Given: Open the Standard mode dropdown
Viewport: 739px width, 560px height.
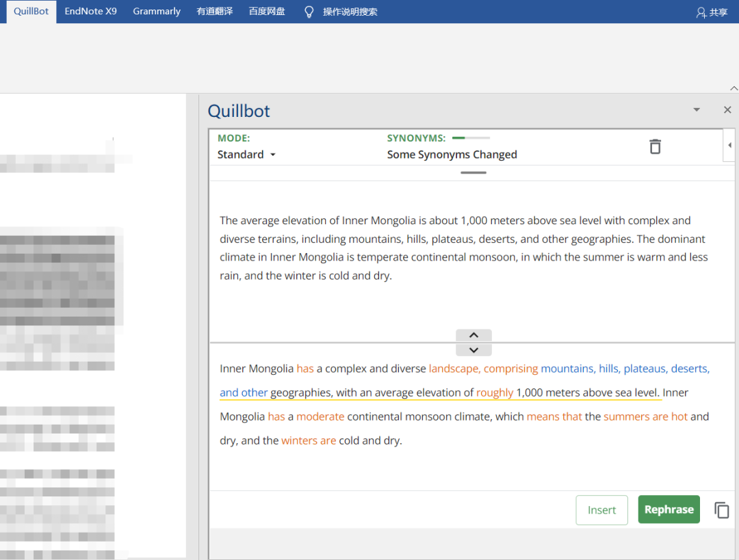Looking at the screenshot, I should pyautogui.click(x=246, y=155).
